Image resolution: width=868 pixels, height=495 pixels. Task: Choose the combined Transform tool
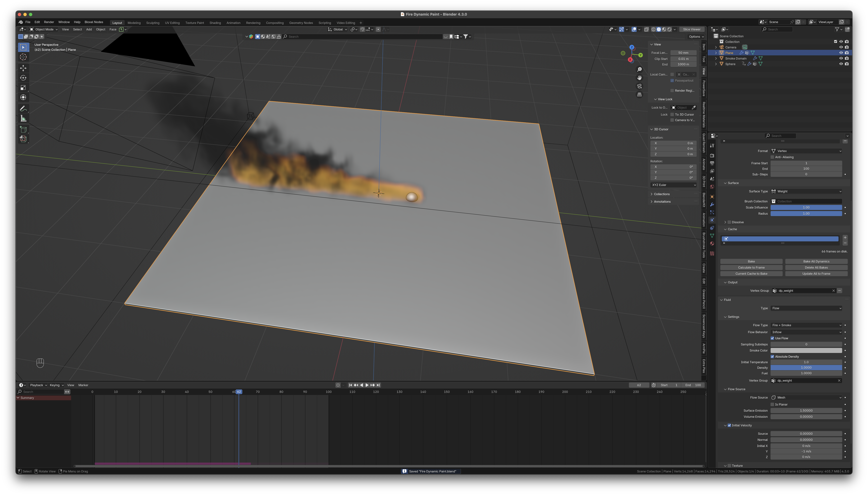(23, 98)
